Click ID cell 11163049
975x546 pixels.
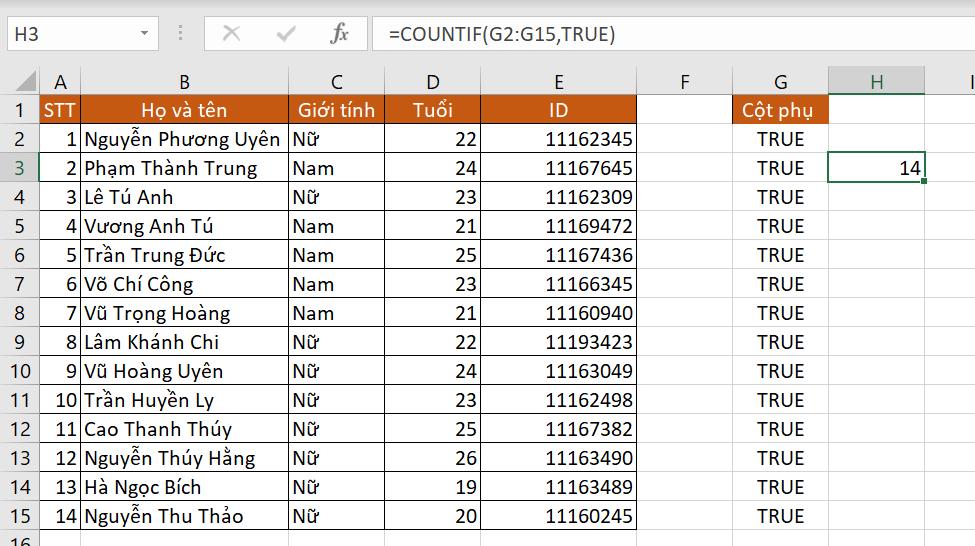point(558,371)
